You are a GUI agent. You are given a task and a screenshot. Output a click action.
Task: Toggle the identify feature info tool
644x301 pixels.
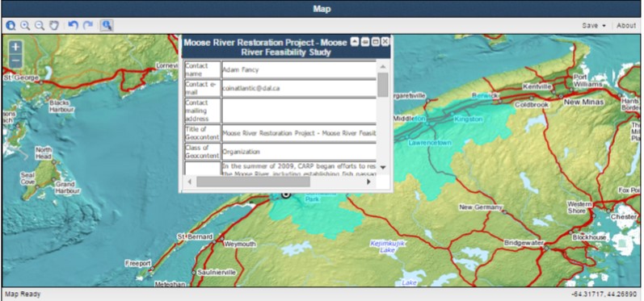point(107,26)
